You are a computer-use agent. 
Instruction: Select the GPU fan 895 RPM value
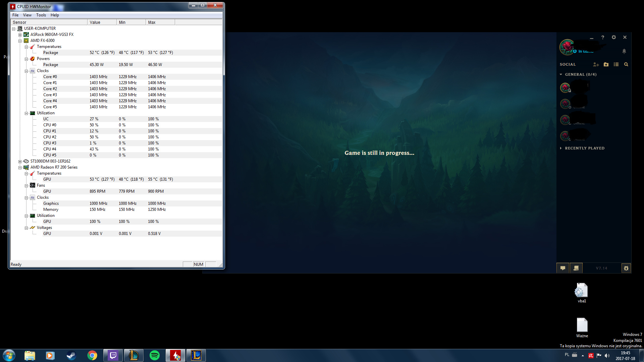pyautogui.click(x=97, y=191)
